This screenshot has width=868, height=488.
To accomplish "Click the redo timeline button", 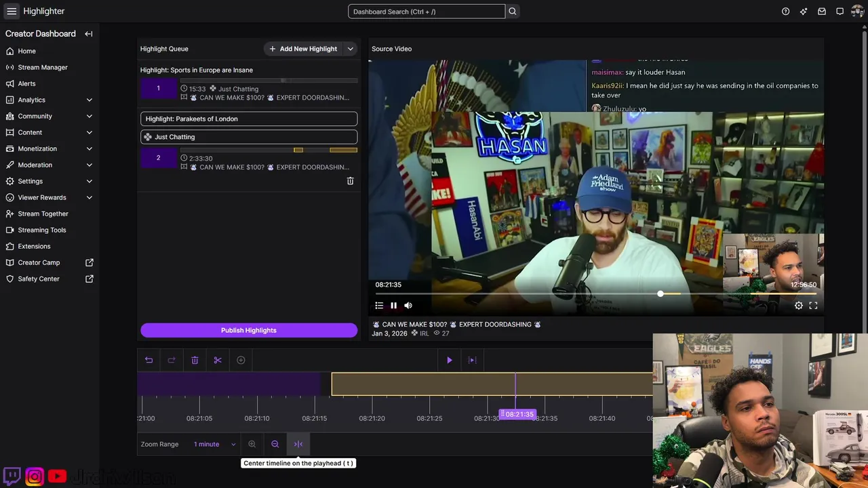I will 172,360.
